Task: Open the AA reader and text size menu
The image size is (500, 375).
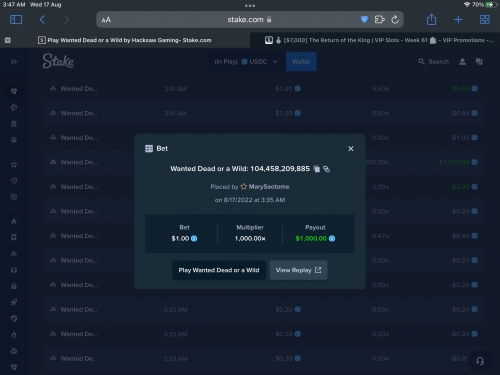Action: point(106,20)
